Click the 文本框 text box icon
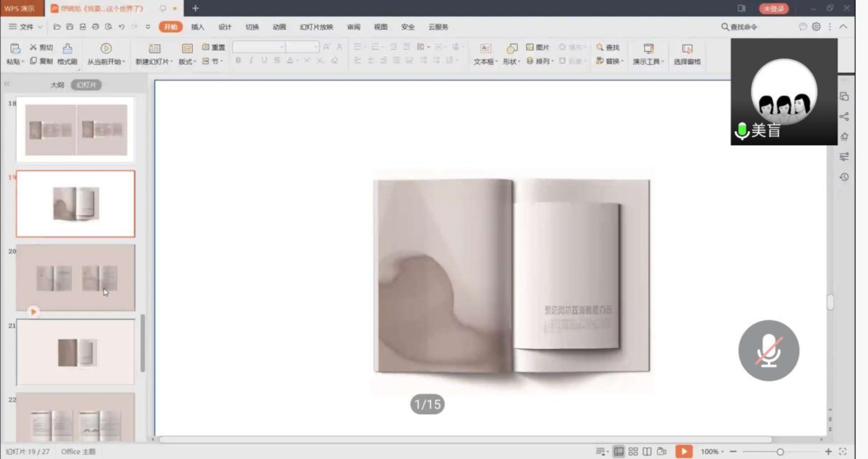 coord(485,50)
